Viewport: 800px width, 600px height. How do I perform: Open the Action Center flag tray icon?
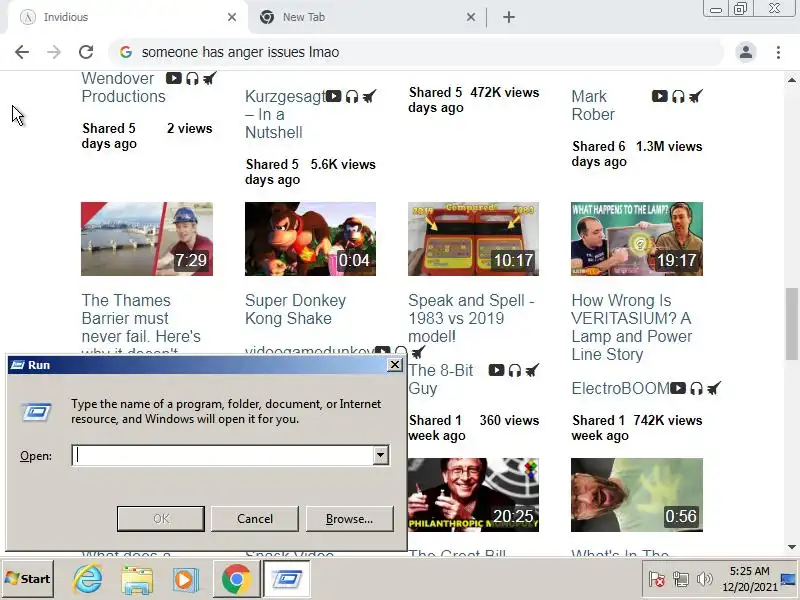[656, 579]
